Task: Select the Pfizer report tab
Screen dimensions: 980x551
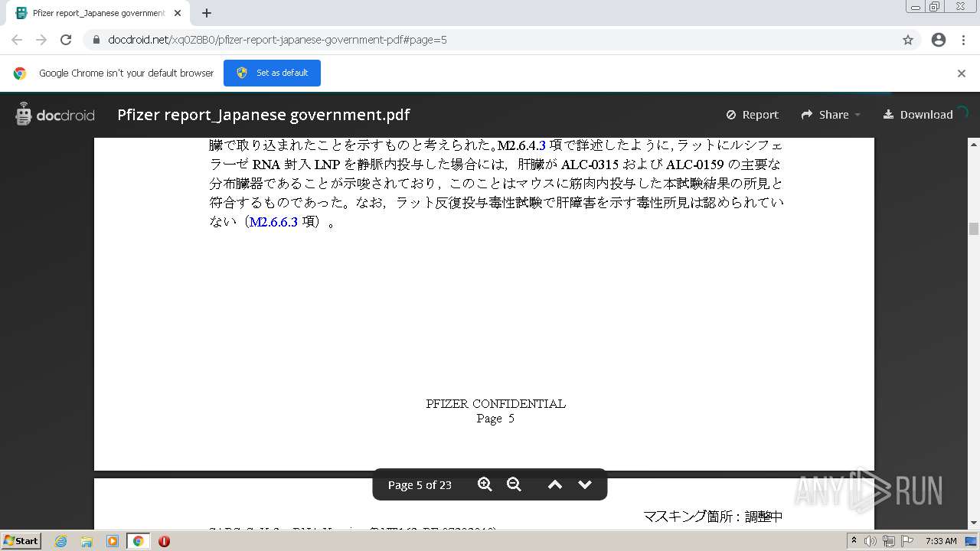Action: [x=98, y=13]
